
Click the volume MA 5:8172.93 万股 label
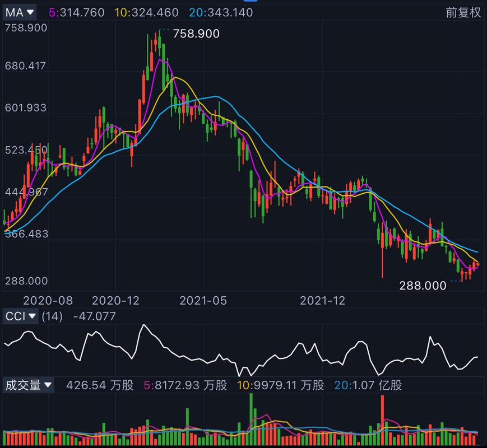[x=185, y=385]
